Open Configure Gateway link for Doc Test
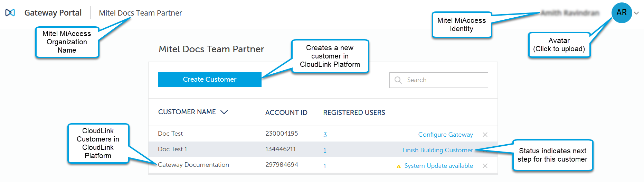This screenshot has height=182, width=644. tap(445, 135)
